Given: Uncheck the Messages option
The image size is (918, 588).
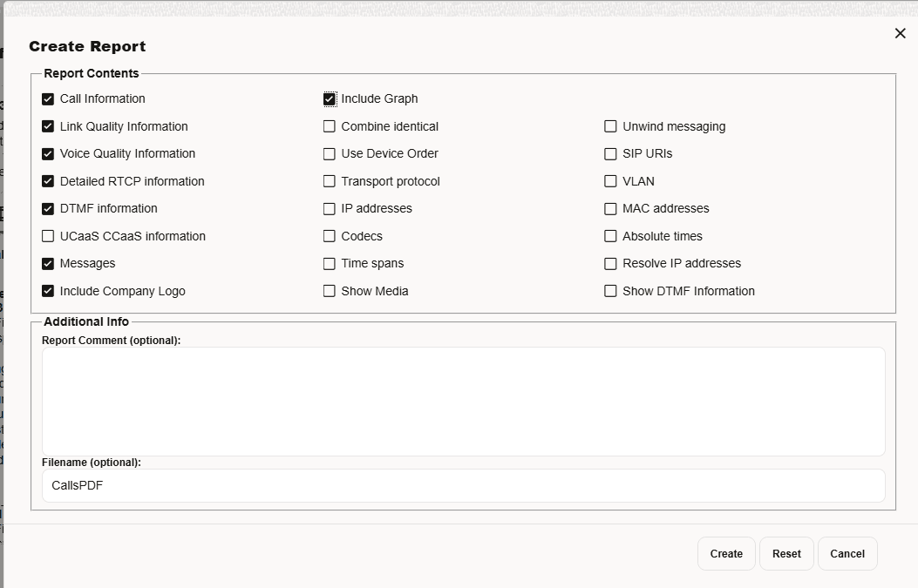Looking at the screenshot, I should [x=48, y=263].
